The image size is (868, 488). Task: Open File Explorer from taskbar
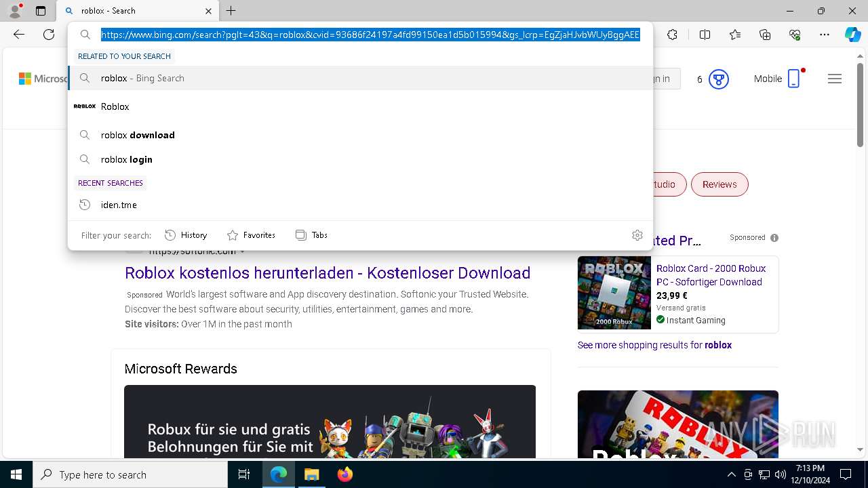point(311,474)
